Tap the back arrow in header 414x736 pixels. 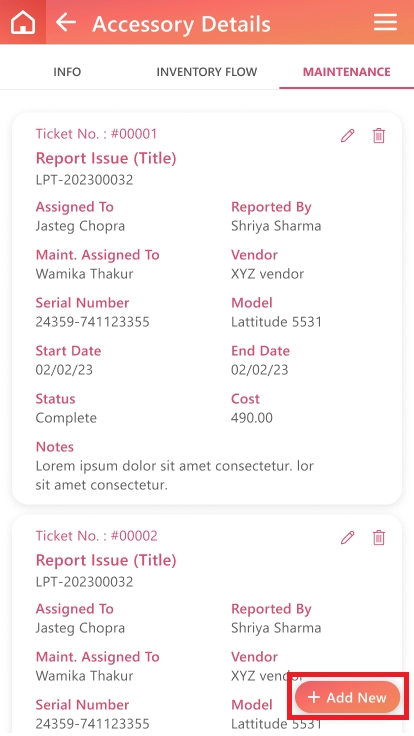[66, 22]
